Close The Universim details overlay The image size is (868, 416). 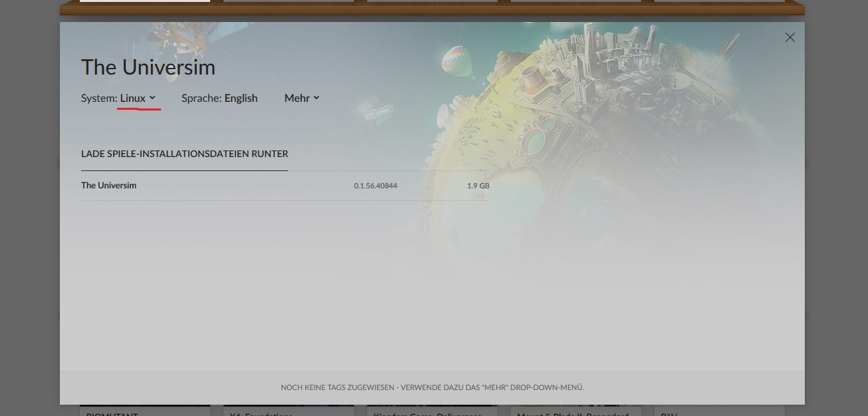tap(790, 37)
